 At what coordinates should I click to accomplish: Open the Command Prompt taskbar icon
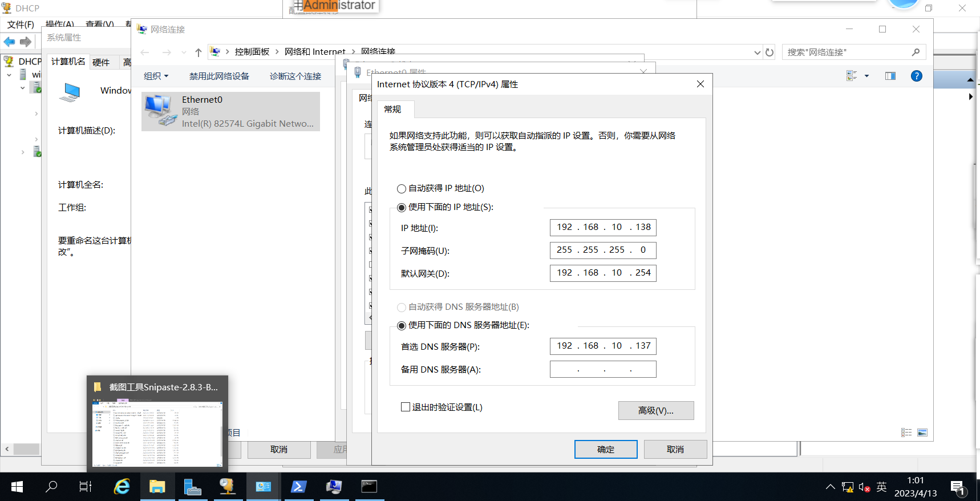(369, 487)
